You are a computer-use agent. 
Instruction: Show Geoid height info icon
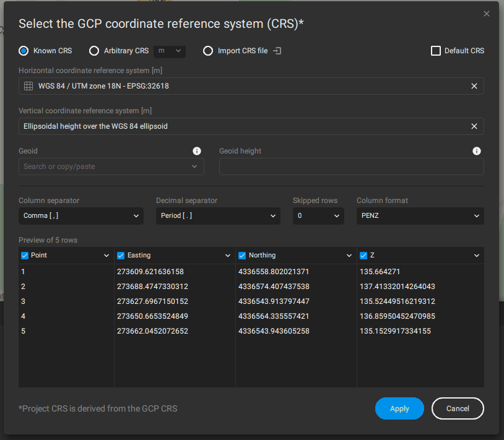477,151
